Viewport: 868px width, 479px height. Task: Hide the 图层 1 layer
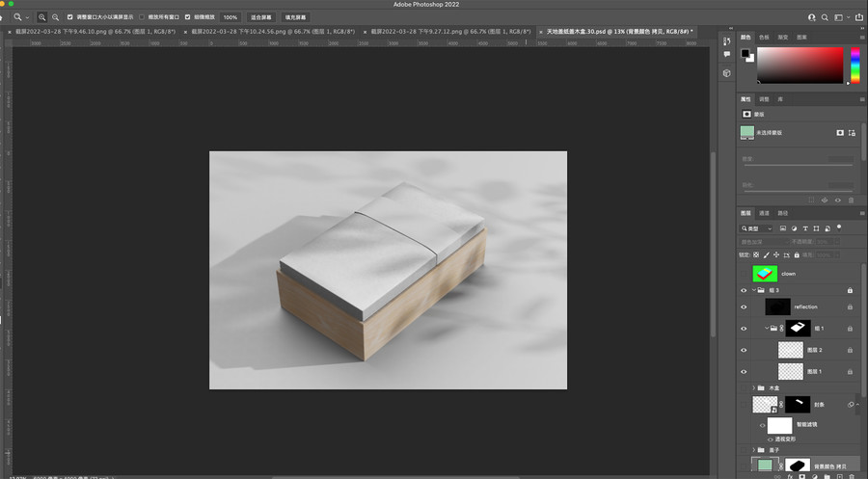(744, 372)
